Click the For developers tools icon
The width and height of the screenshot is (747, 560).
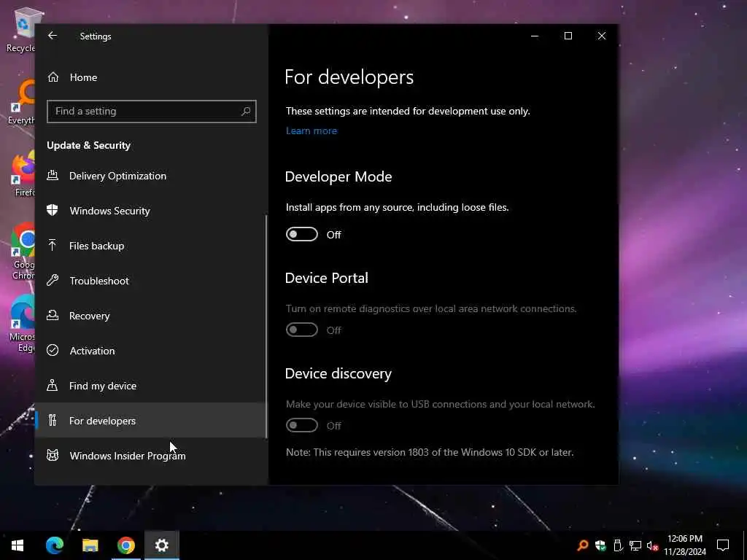[53, 420]
